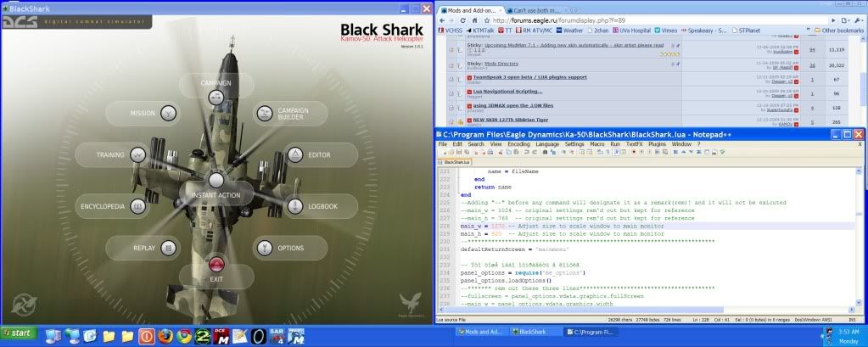Open the Vimeo bookmark
Screen dimensions: 868x347
tap(665, 31)
